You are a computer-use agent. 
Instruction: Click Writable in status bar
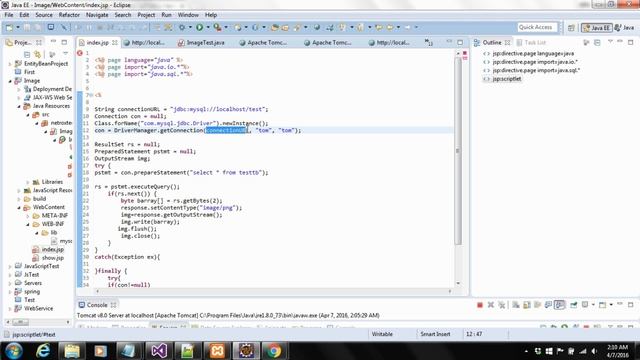pyautogui.click(x=382, y=334)
